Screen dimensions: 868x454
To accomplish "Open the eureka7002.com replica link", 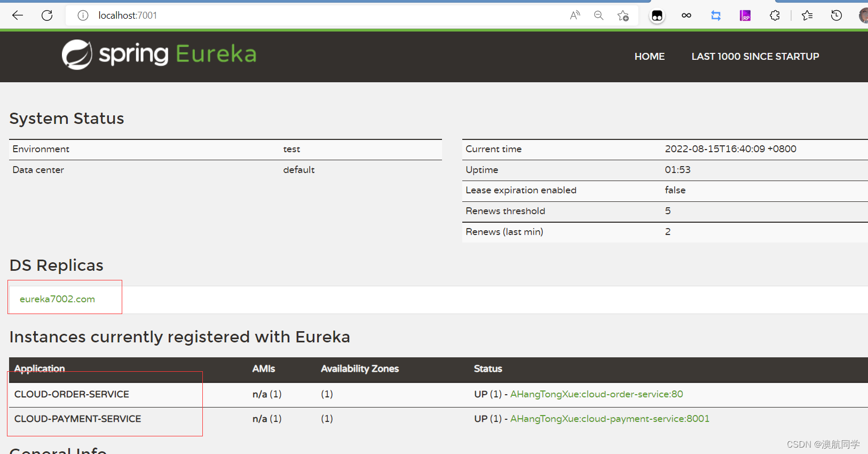I will coord(57,299).
